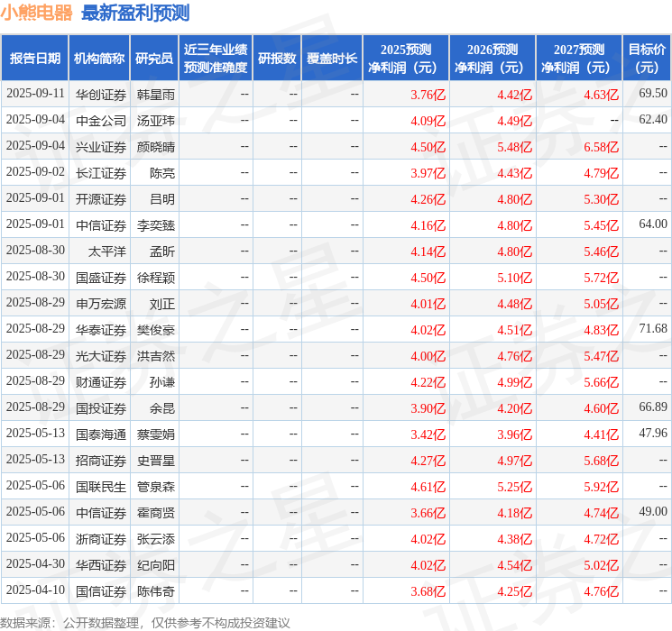Select 长江证券 institution cell
This screenshot has width=672, height=631.
(101, 173)
